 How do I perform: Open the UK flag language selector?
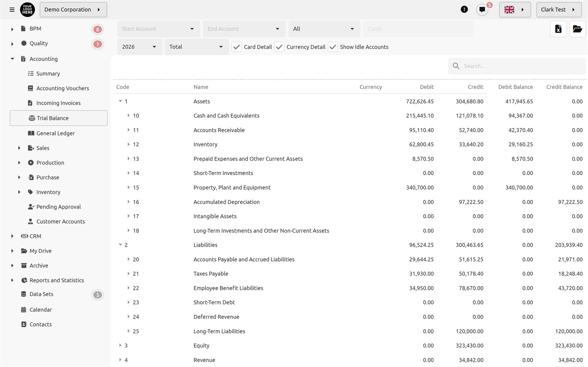(515, 10)
